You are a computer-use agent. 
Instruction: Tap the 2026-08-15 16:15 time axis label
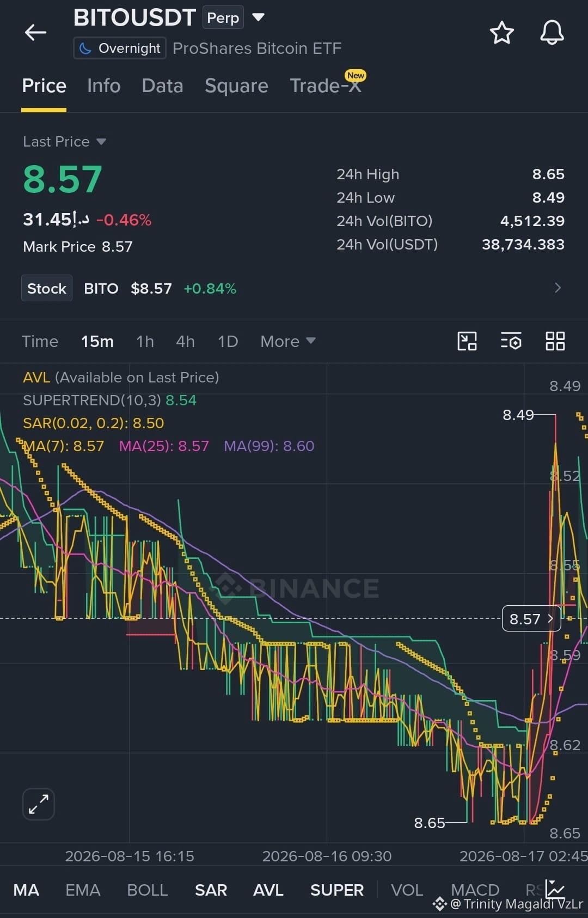(130, 856)
